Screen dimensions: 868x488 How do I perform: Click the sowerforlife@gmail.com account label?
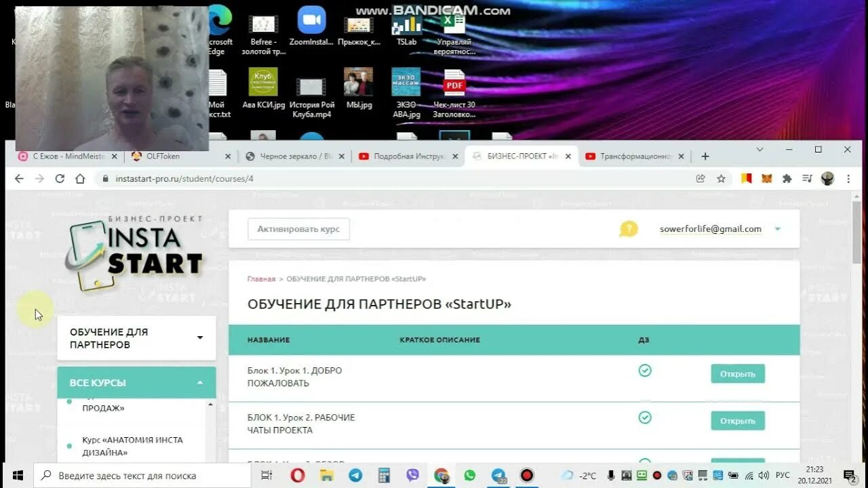pyautogui.click(x=710, y=229)
